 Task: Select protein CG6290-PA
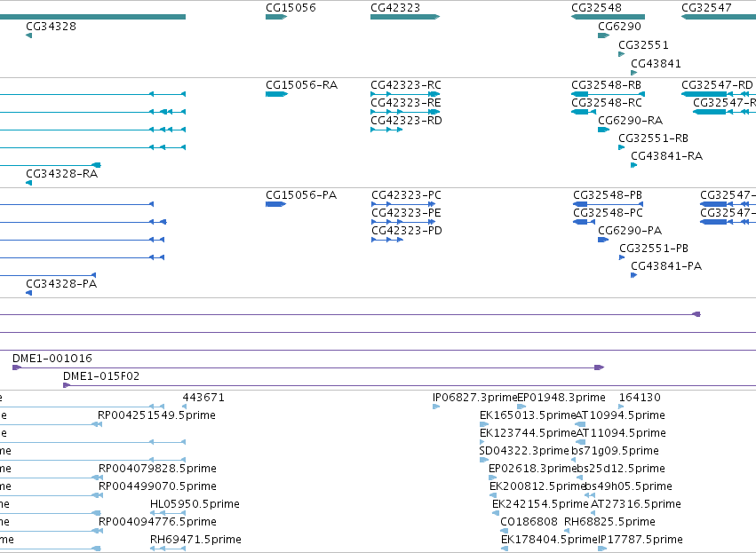click(630, 231)
